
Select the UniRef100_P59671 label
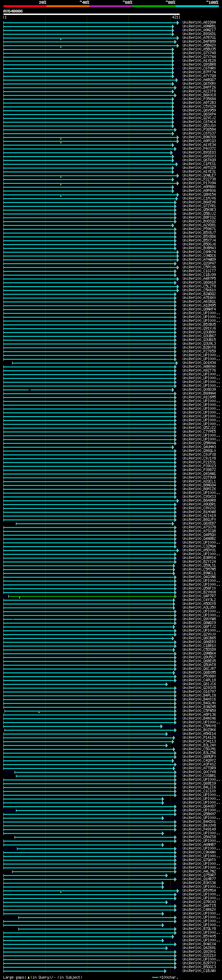(199, 229)
